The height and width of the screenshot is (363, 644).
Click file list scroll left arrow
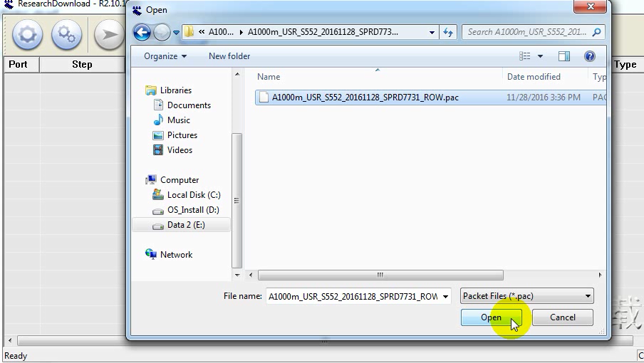click(251, 275)
